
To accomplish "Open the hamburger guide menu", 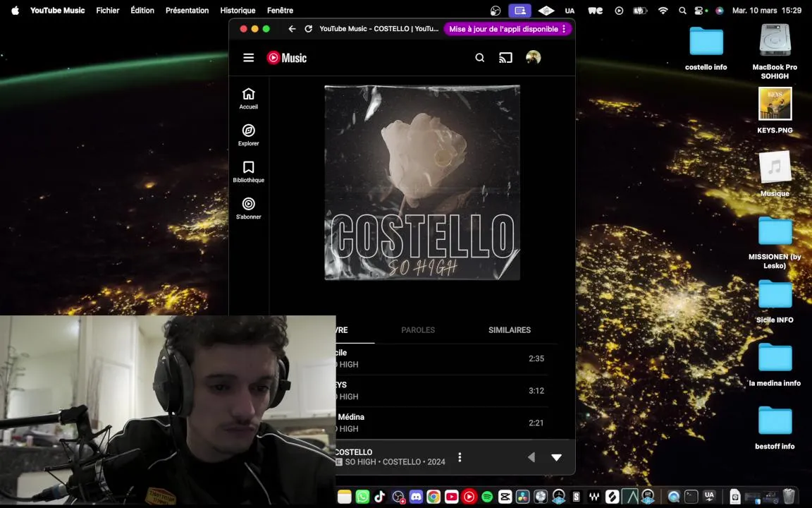I will point(249,58).
